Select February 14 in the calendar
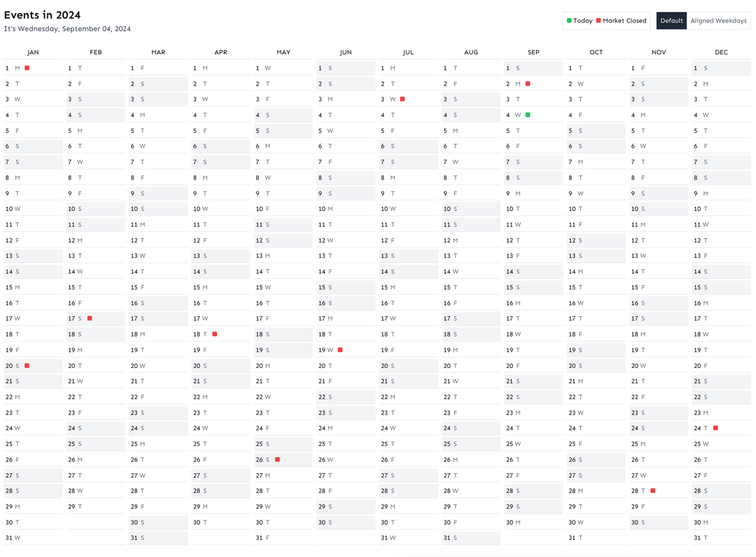The height and width of the screenshot is (557, 756). 96,272
